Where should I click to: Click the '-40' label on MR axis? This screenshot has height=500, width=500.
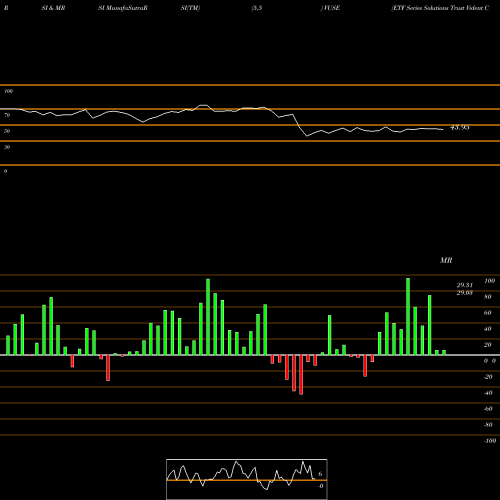(x=488, y=393)
